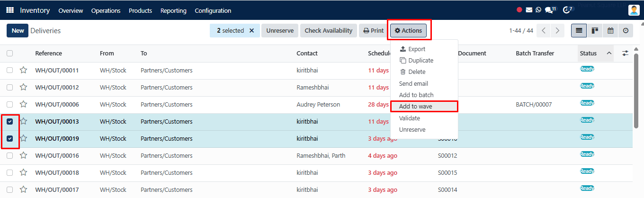Switch to calendar view
644x198 pixels.
point(610,31)
